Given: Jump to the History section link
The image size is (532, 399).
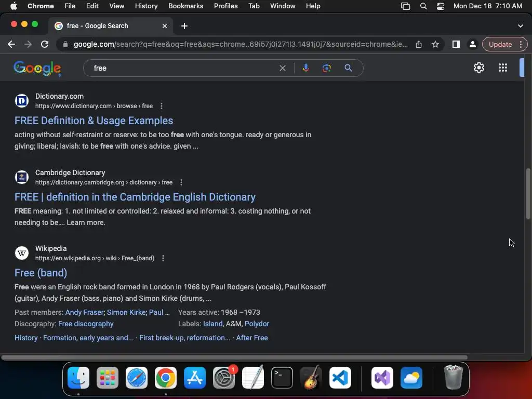Looking at the screenshot, I should coord(26,338).
